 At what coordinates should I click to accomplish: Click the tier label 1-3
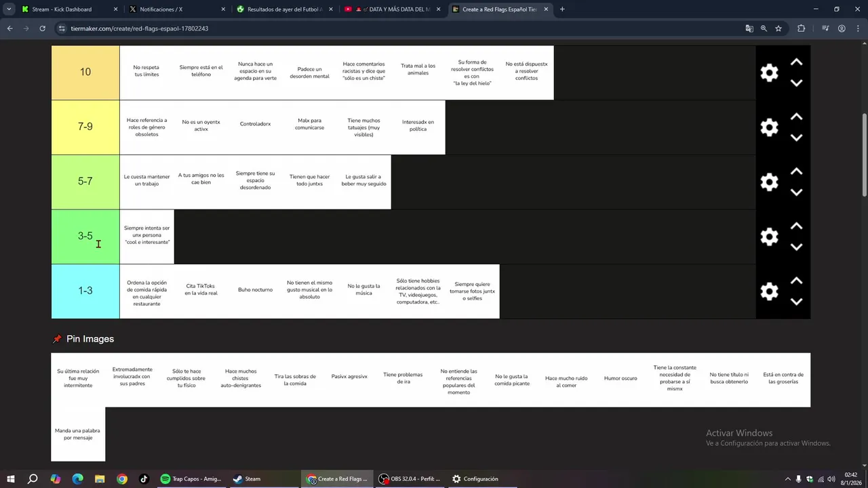[x=85, y=291]
